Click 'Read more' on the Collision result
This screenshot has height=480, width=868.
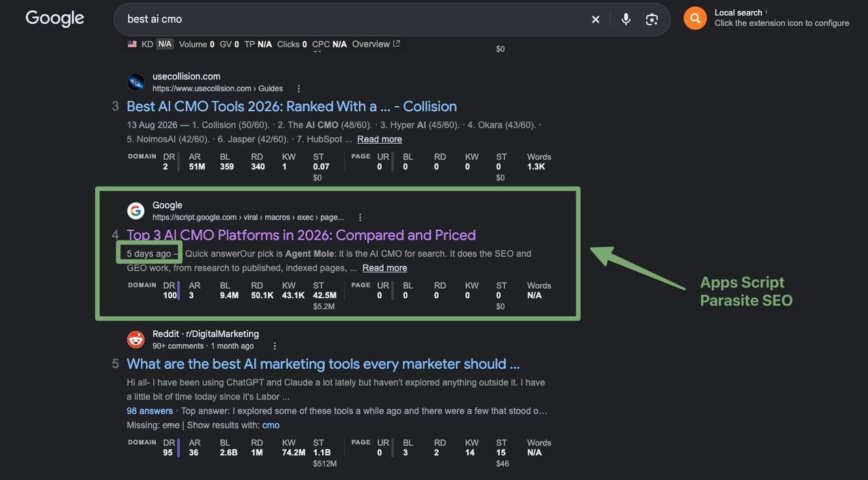tap(380, 139)
